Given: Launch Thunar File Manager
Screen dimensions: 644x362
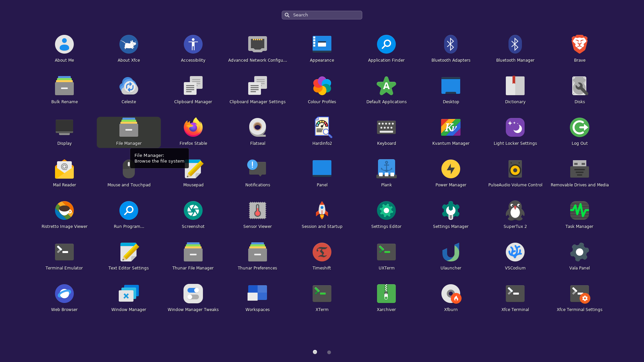Looking at the screenshot, I should pyautogui.click(x=193, y=257).
